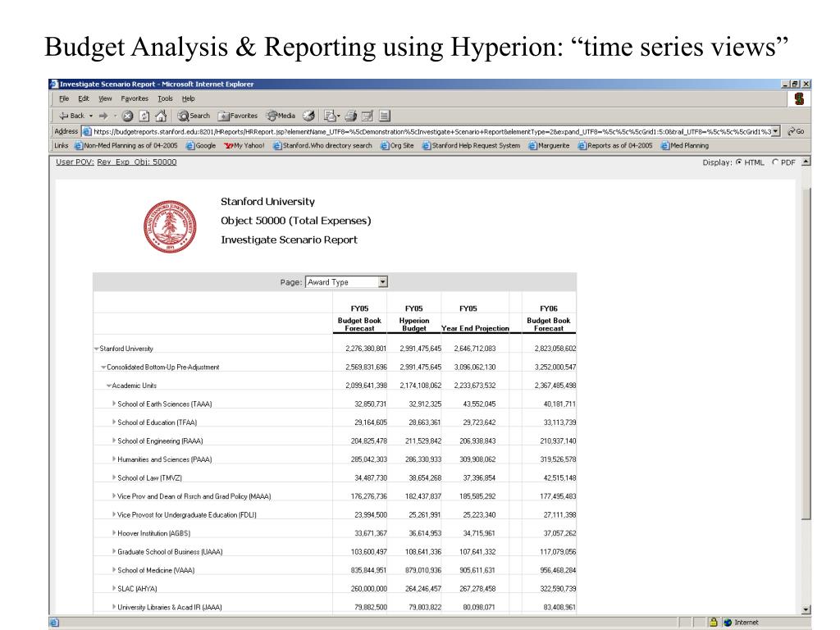The width and height of the screenshot is (840, 630).
Task: Click the Forward arrow button
Action: coord(103,116)
